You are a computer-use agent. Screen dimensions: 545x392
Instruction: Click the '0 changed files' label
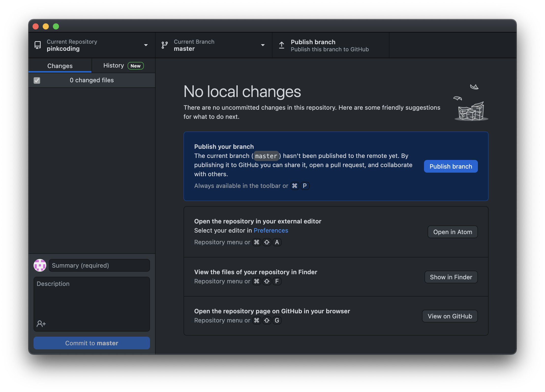(x=92, y=80)
